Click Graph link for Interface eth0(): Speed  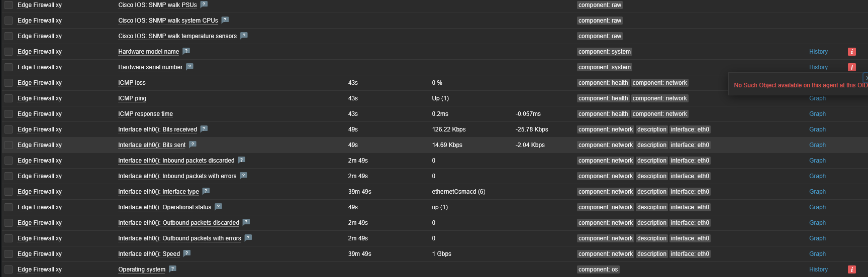click(x=817, y=254)
